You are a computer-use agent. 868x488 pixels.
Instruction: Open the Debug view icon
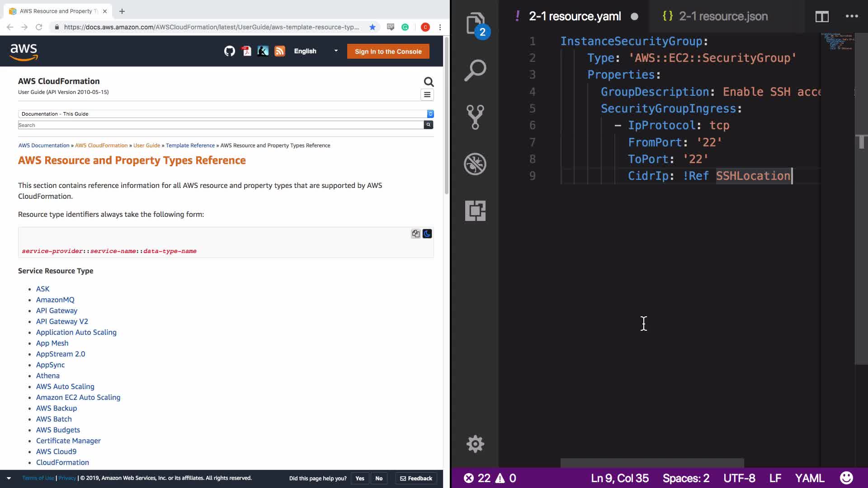[475, 164]
